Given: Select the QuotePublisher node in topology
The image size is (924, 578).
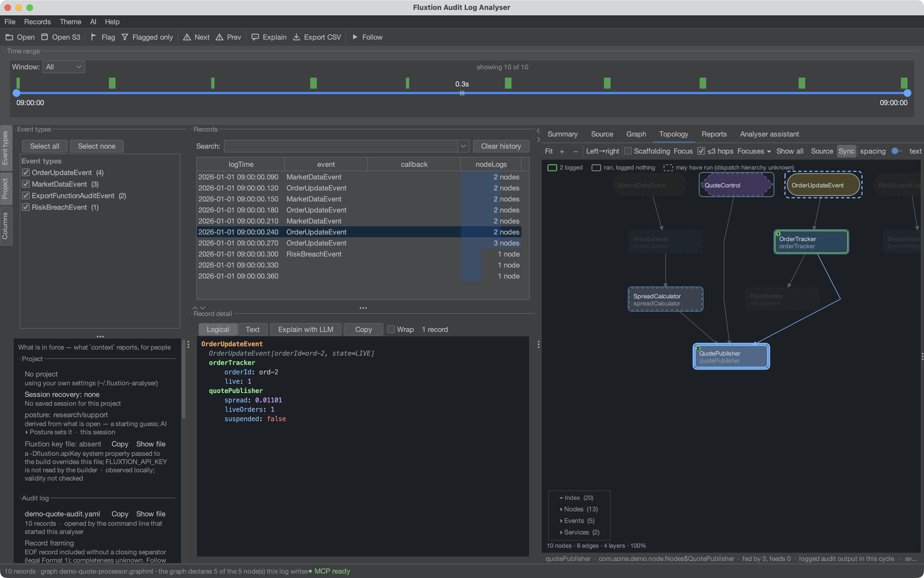Looking at the screenshot, I should (x=731, y=357).
